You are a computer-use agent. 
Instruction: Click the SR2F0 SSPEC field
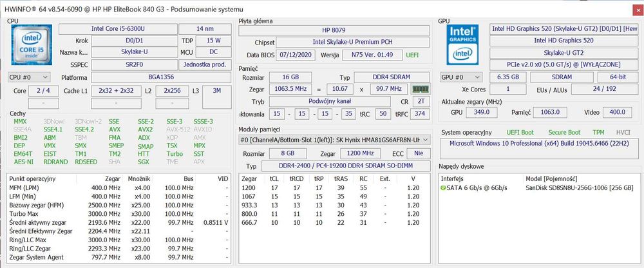134,64
